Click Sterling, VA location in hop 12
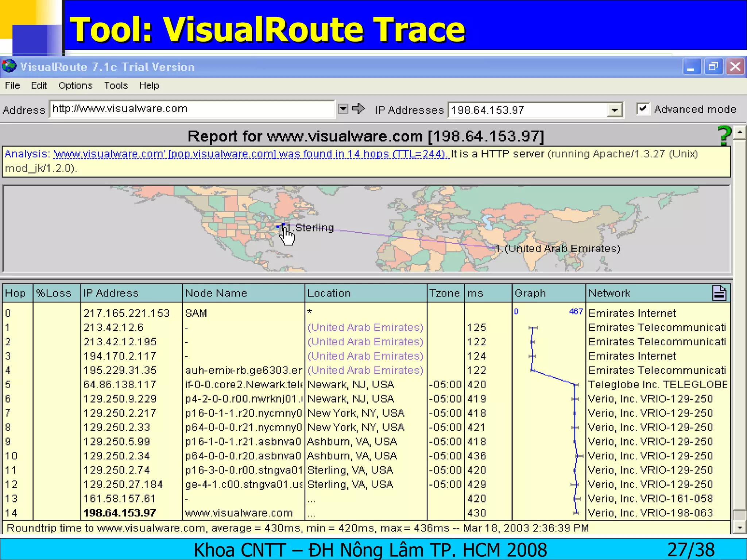This screenshot has width=747, height=560. point(350,484)
